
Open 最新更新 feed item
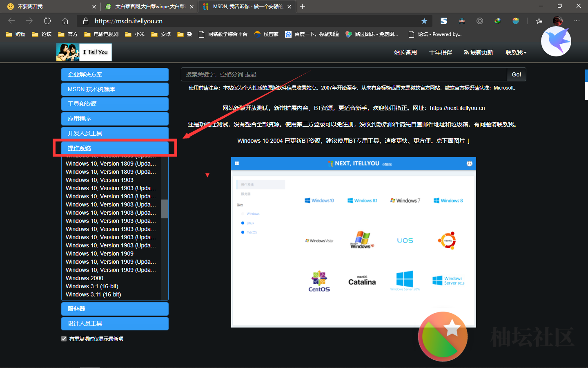[479, 52]
